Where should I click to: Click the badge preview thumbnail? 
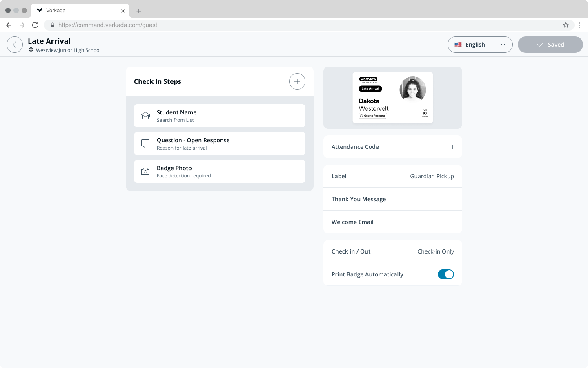392,98
